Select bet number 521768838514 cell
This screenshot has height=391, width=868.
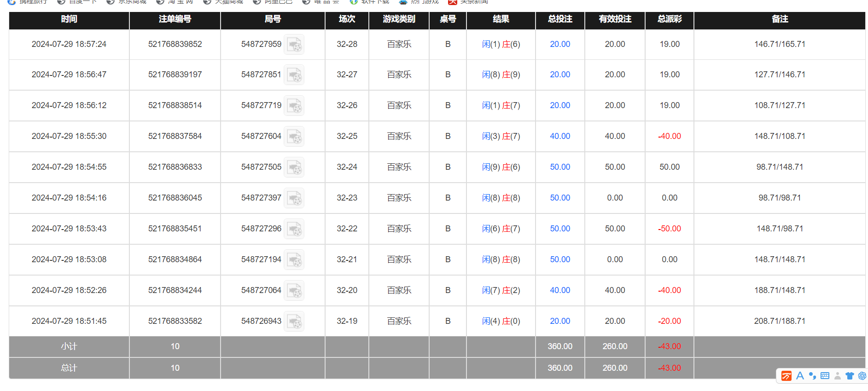point(175,105)
